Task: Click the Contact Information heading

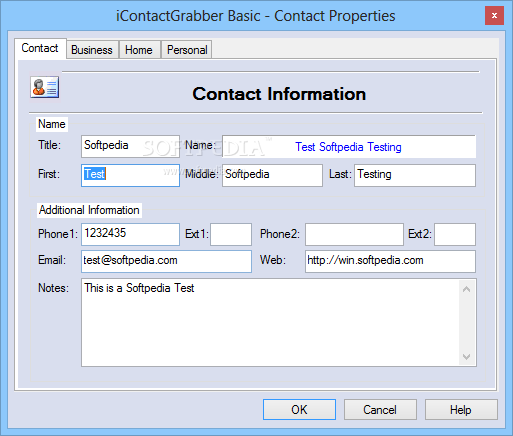Action: [279, 94]
